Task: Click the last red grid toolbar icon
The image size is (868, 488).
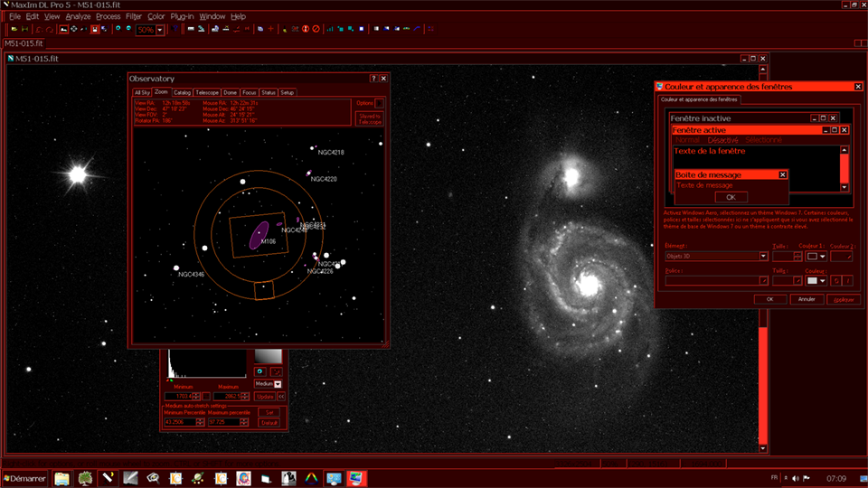Action: tap(430, 29)
